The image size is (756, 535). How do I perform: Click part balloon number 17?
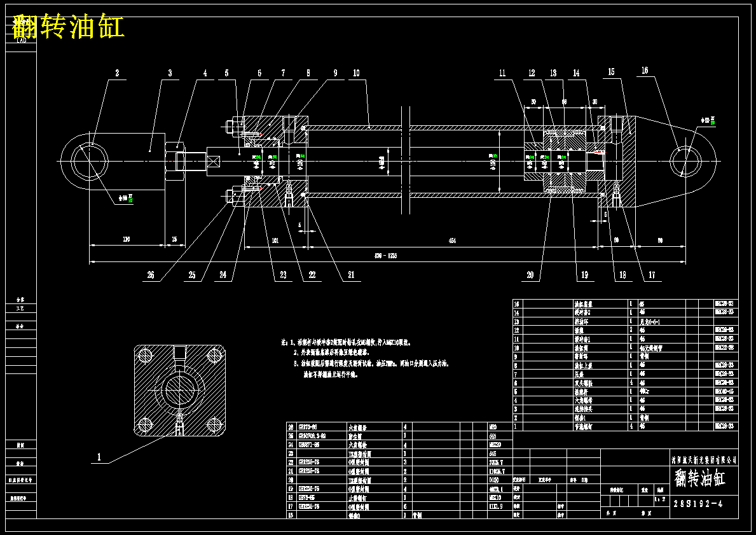coord(652,275)
